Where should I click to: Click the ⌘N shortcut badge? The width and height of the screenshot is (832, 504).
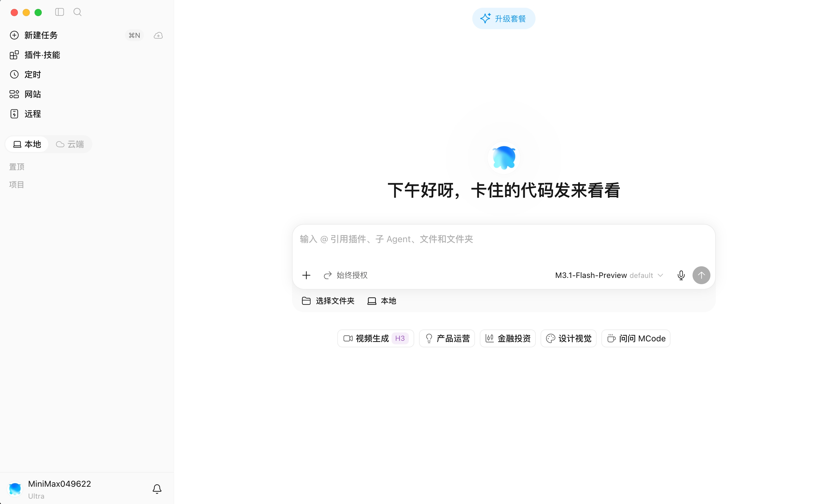(x=134, y=35)
